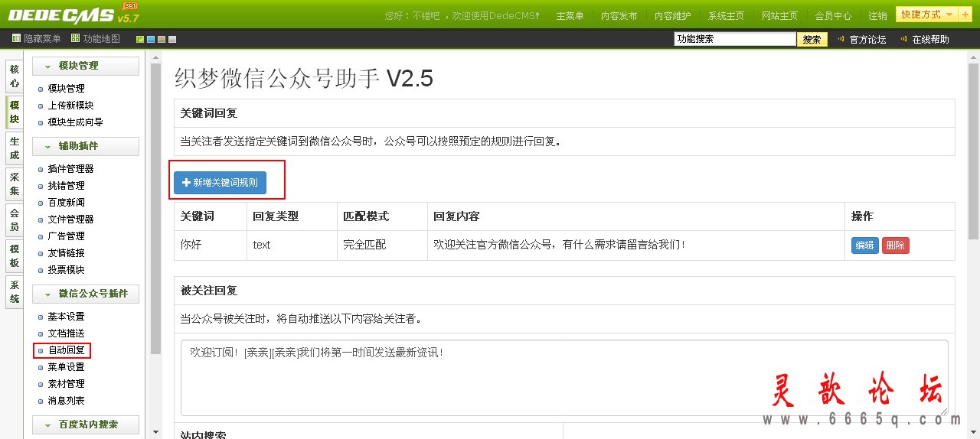Click the DedeCMS logo
The image size is (980, 439).
pos(73,14)
